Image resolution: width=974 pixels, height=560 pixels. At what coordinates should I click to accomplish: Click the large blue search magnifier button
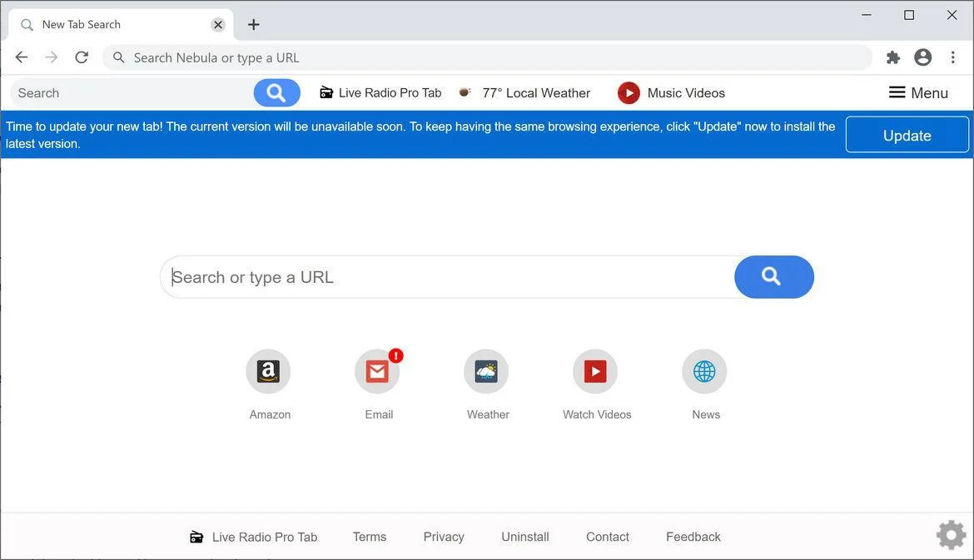click(x=774, y=277)
